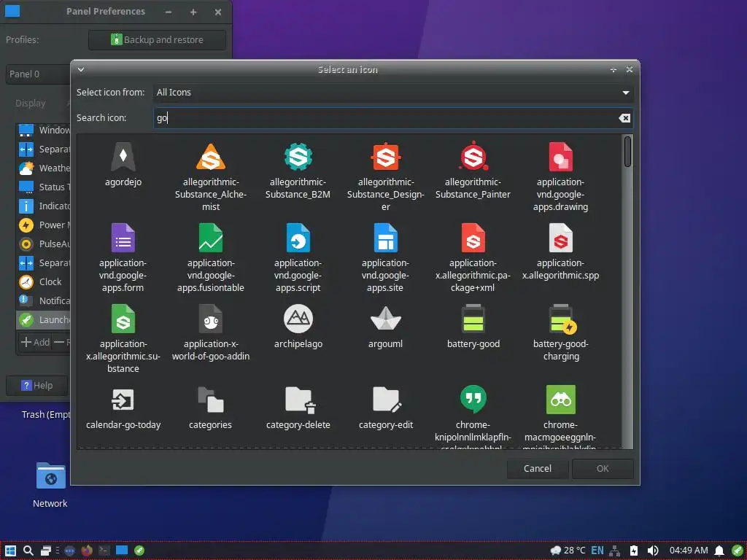747x560 pixels.
Task: Choose the allegorithmic-Substance_Alchemist icon
Action: 211,176
